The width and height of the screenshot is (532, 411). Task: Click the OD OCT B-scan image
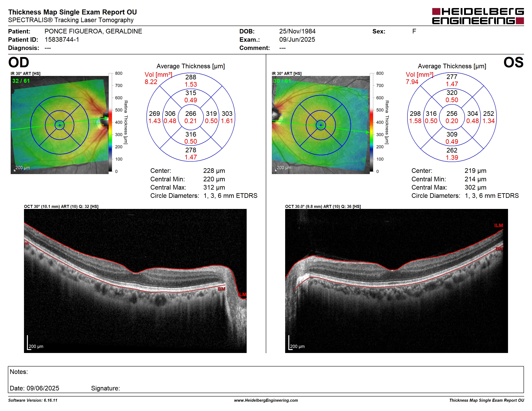point(135,281)
